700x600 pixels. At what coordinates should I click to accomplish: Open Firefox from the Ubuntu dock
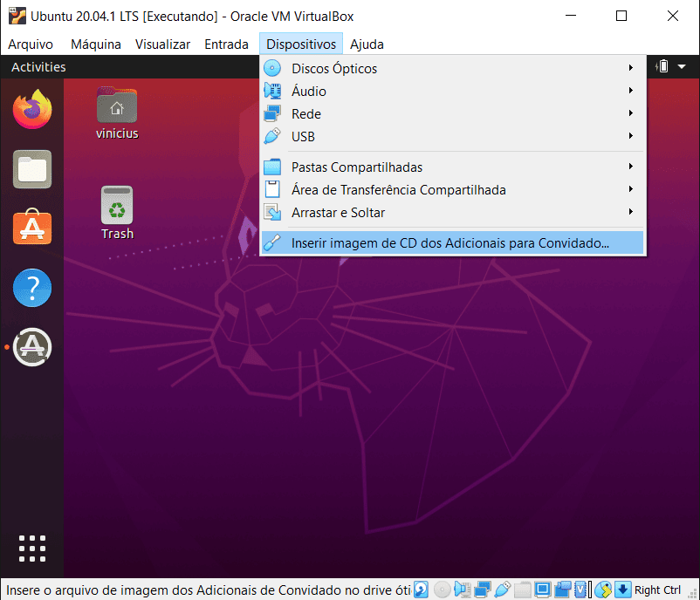[x=32, y=109]
